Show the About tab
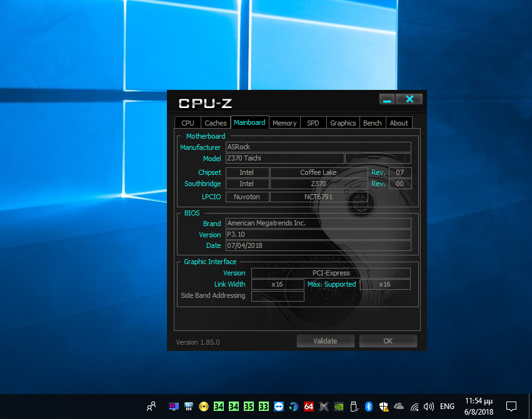 coord(399,123)
